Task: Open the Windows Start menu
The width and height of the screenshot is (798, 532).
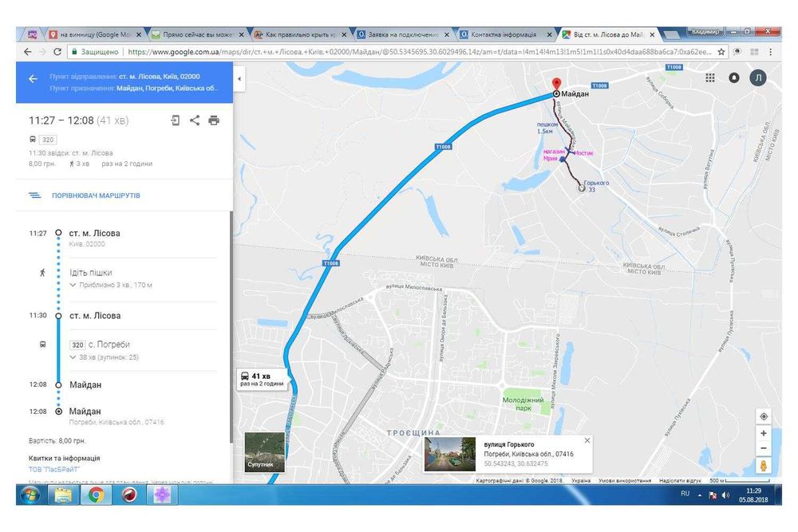Action: (x=30, y=495)
